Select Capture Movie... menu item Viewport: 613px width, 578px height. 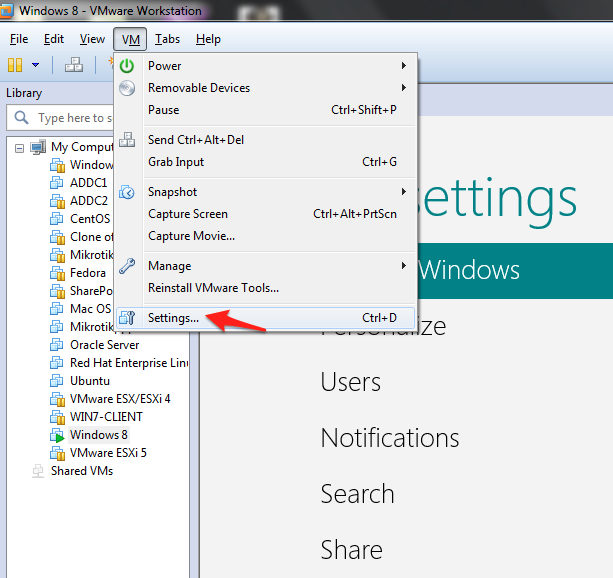pos(265,235)
